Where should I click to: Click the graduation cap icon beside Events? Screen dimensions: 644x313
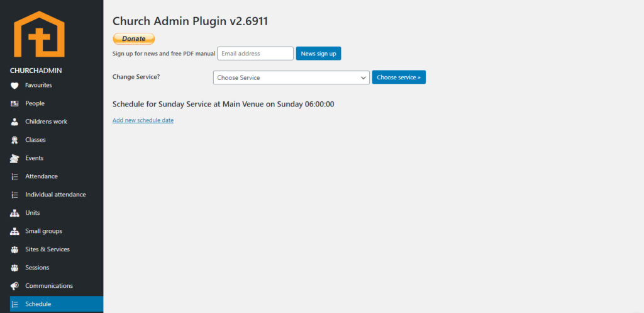14,158
